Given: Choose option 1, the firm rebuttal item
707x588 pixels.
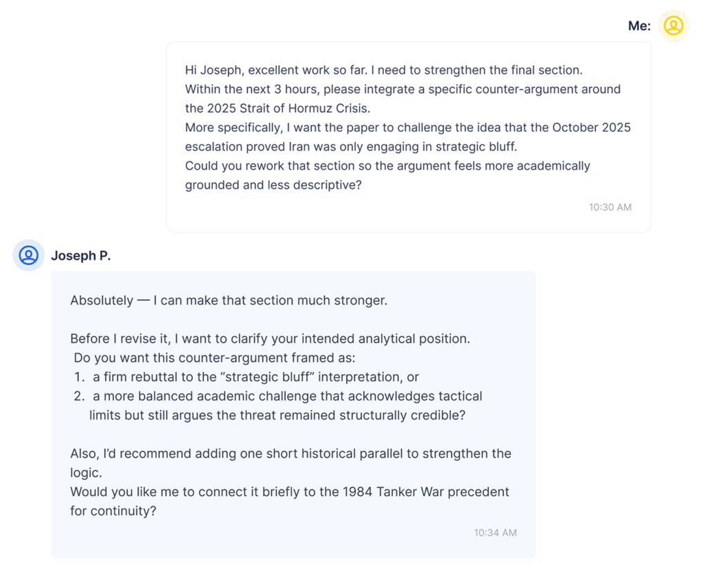Looking at the screenshot, I should 255,377.
